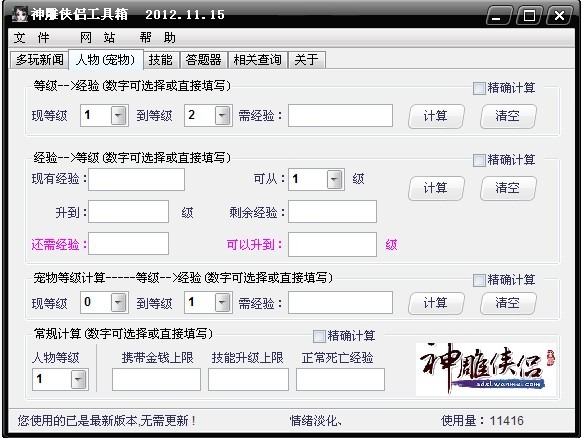
Task: Focus pet section 需经验 field
Action: tap(340, 303)
